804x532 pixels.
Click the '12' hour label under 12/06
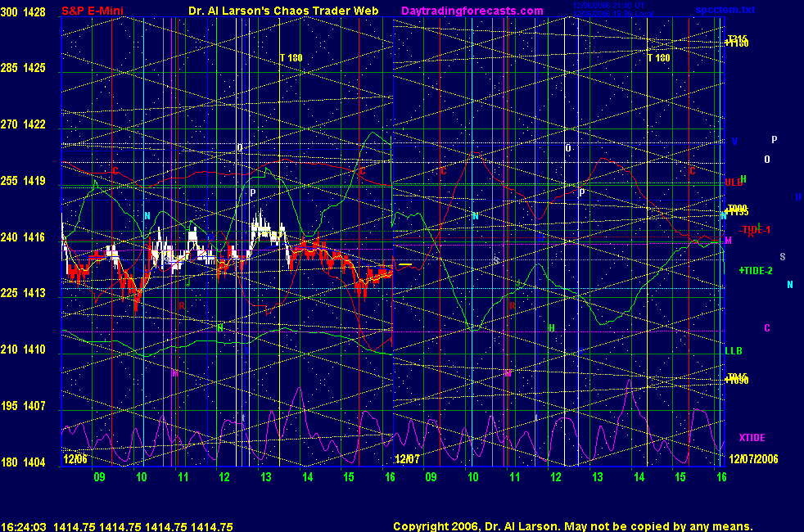[224, 477]
